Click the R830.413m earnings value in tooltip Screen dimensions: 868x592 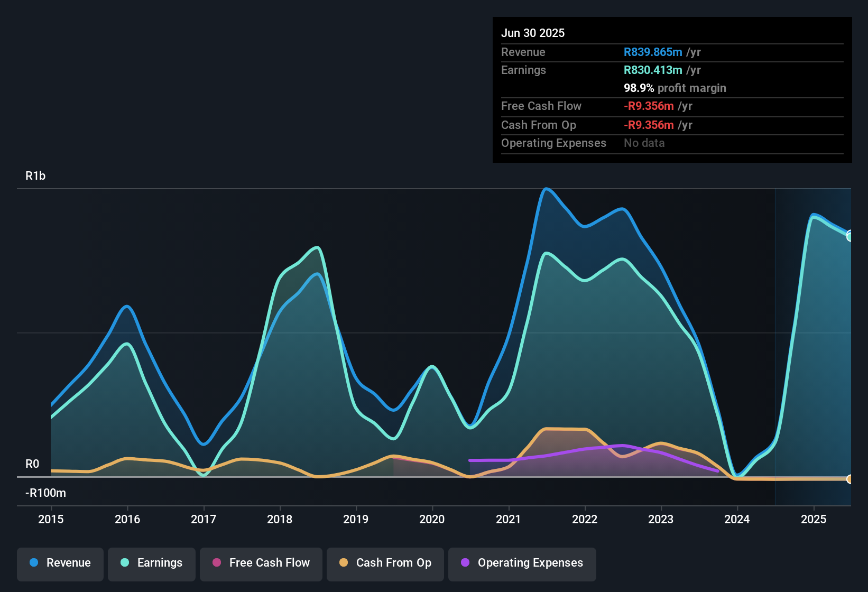click(x=653, y=70)
